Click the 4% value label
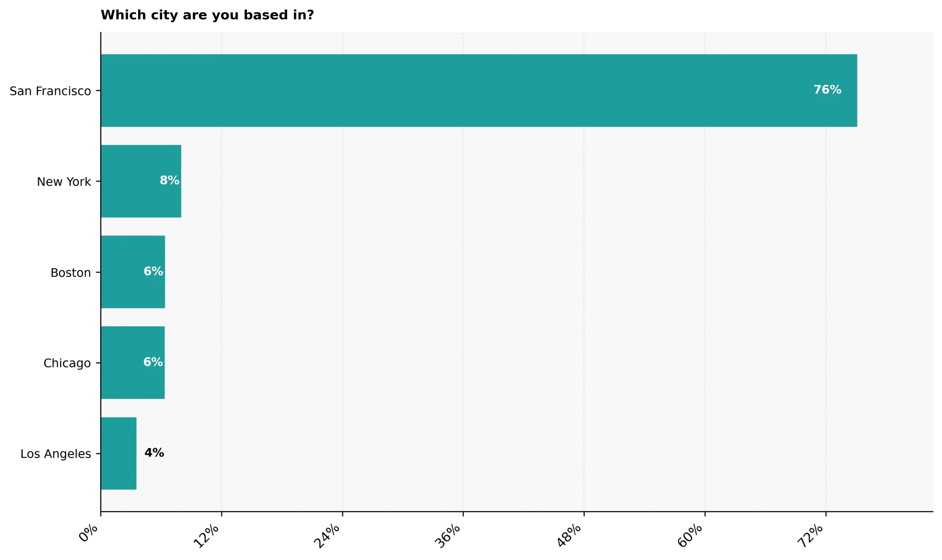942x560 pixels. (x=154, y=453)
